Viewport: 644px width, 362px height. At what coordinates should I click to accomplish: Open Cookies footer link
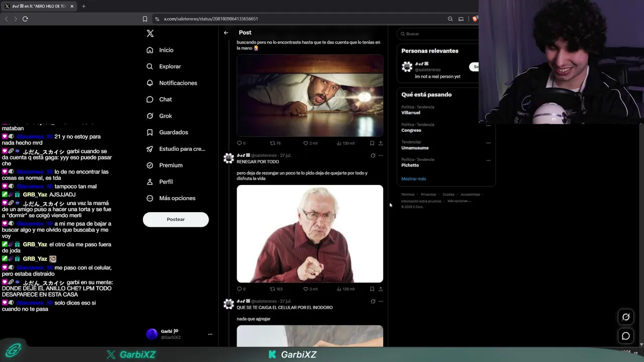pos(448,195)
